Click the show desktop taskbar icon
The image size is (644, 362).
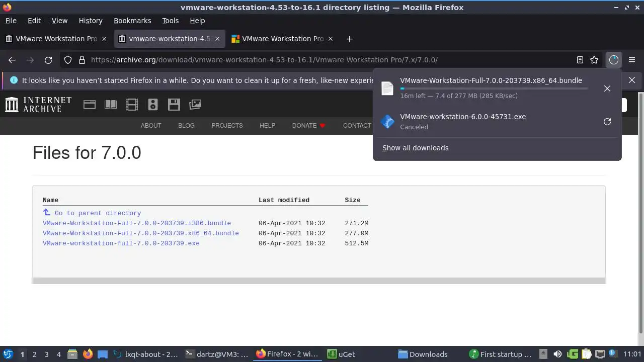pyautogui.click(x=103, y=354)
